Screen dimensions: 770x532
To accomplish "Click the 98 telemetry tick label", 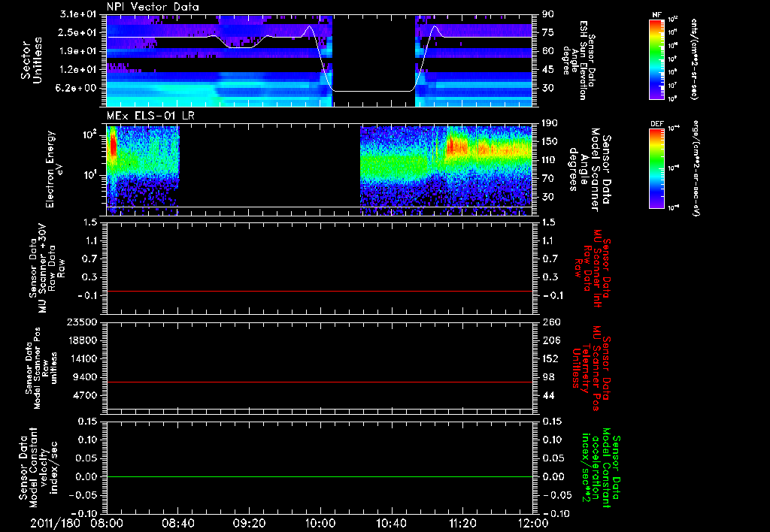I will 548,377.
